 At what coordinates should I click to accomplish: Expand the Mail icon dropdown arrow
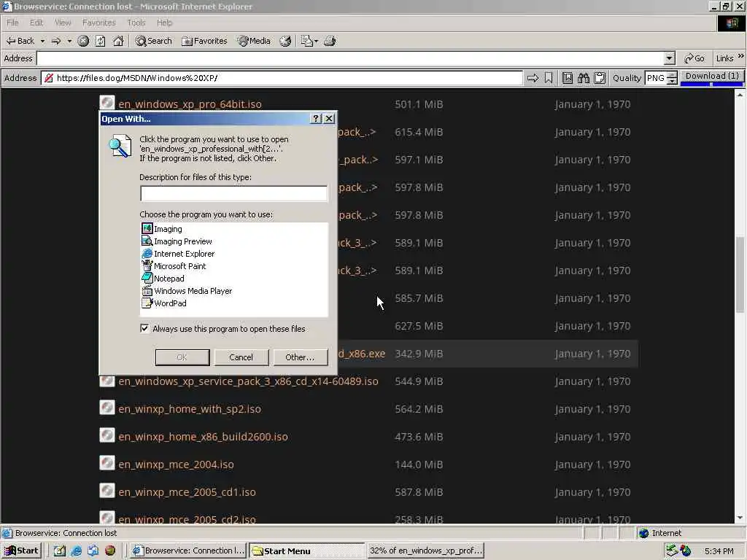[317, 41]
